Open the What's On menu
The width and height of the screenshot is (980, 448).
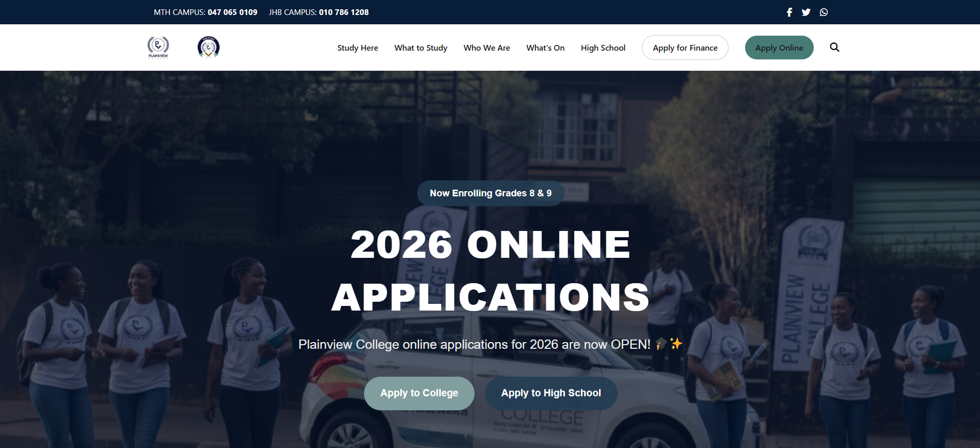pyautogui.click(x=545, y=48)
